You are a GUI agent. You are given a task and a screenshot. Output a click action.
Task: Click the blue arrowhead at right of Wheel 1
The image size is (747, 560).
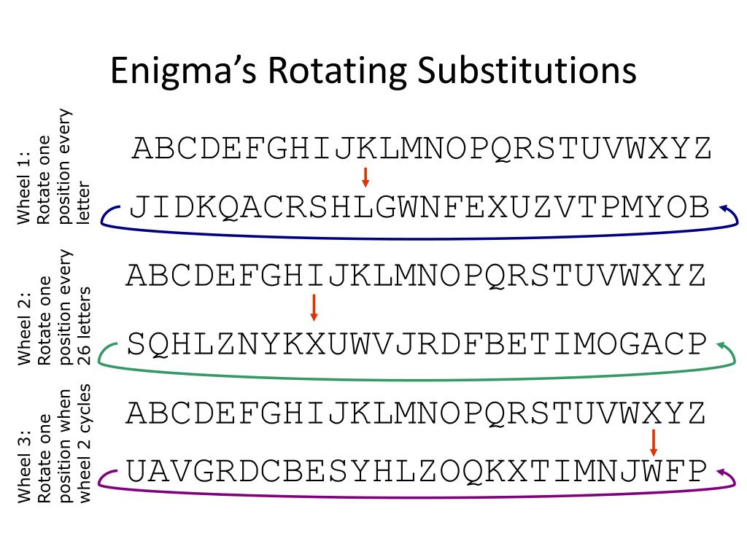coord(724,209)
